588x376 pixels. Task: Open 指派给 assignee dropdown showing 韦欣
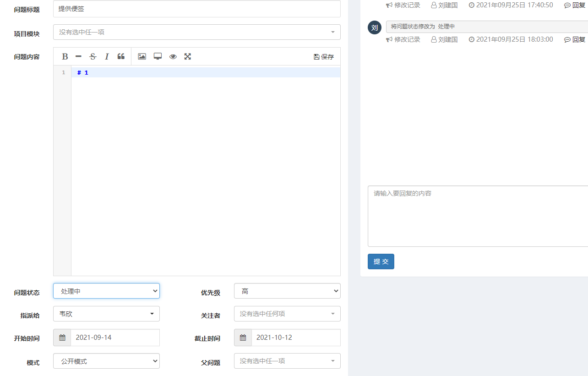tap(106, 314)
